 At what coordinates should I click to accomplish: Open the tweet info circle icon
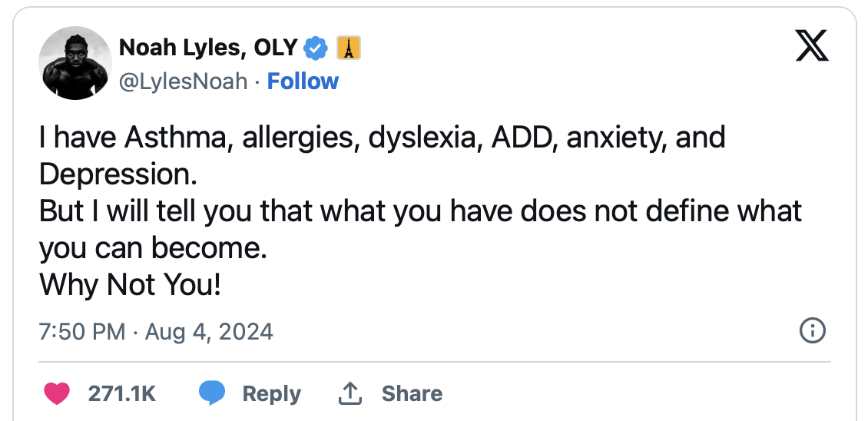tap(812, 331)
